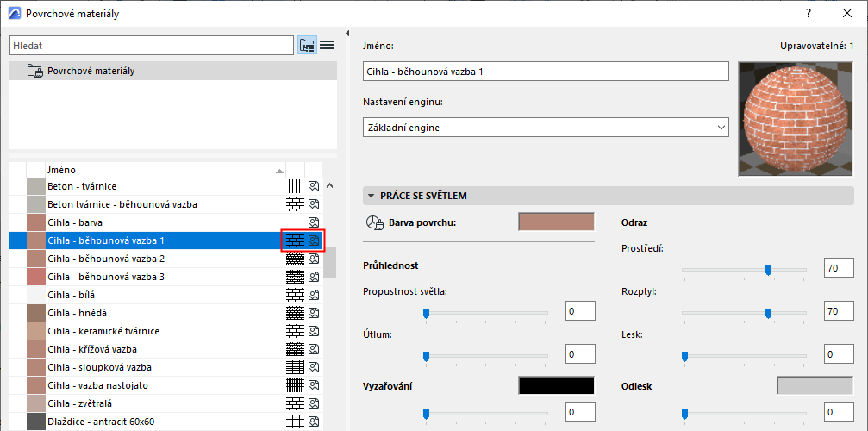
Task: Click the color chip of Cihla - běhounová vazba 3
Action: [36, 276]
